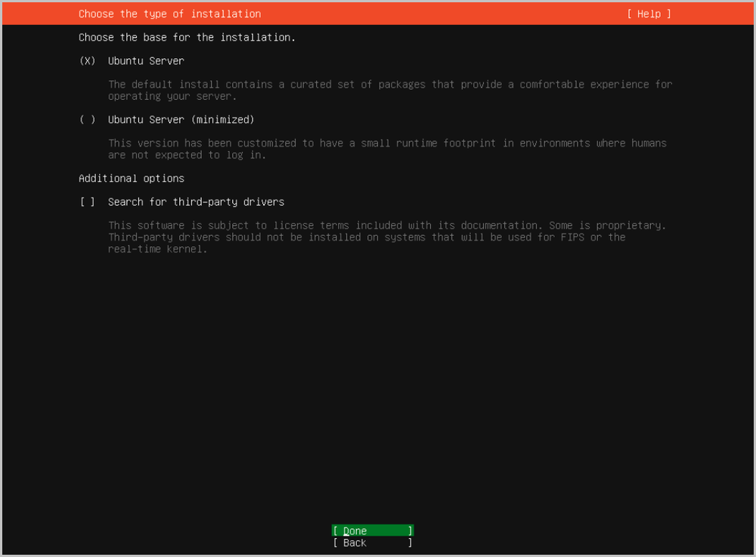Screen dimensions: 756x557
Task: Click the default install curated packages description
Action: pos(389,85)
